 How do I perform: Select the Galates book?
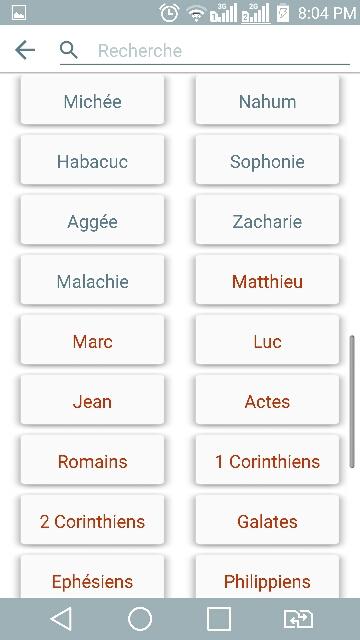pos(267,522)
